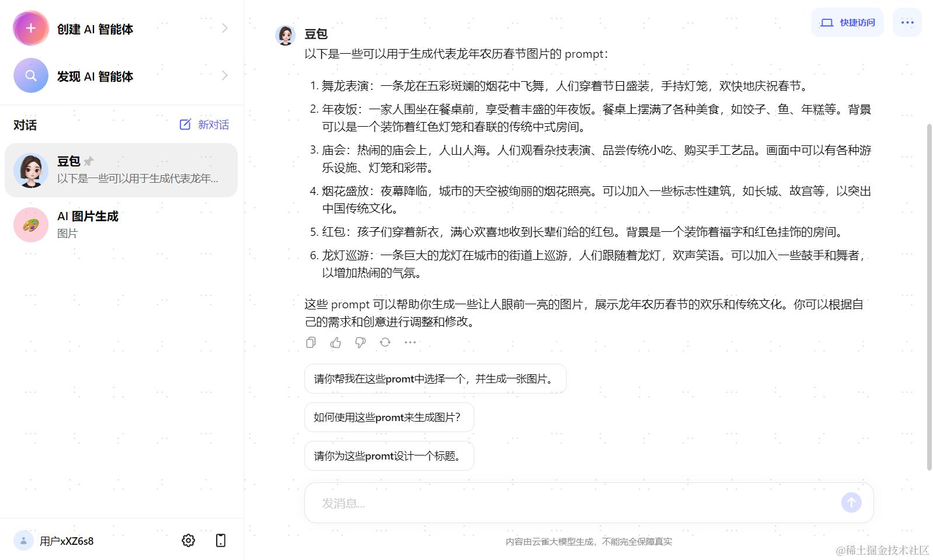Open 创建 AI 智能体 entry

[x=122, y=28]
